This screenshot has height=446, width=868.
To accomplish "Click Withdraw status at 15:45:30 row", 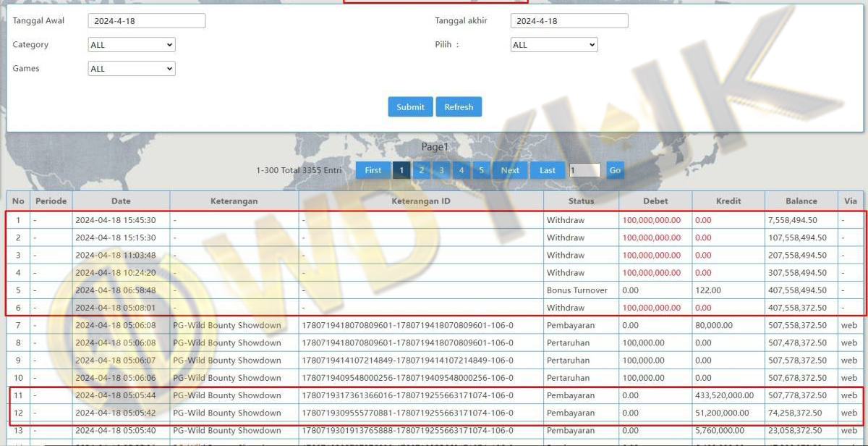I will [565, 220].
